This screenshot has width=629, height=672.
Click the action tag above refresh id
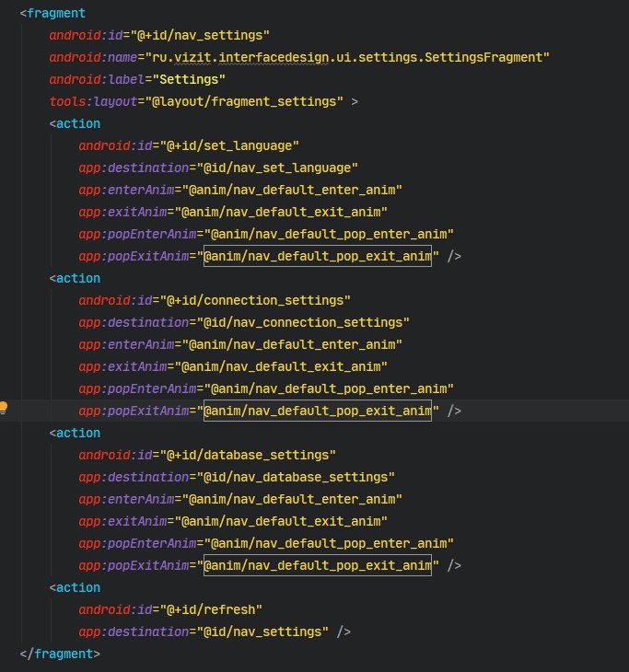[75, 588]
